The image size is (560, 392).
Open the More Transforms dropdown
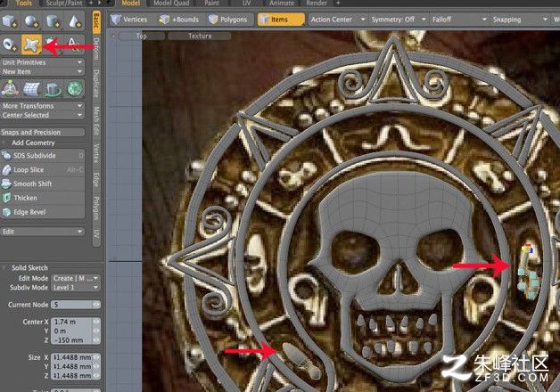(x=42, y=106)
